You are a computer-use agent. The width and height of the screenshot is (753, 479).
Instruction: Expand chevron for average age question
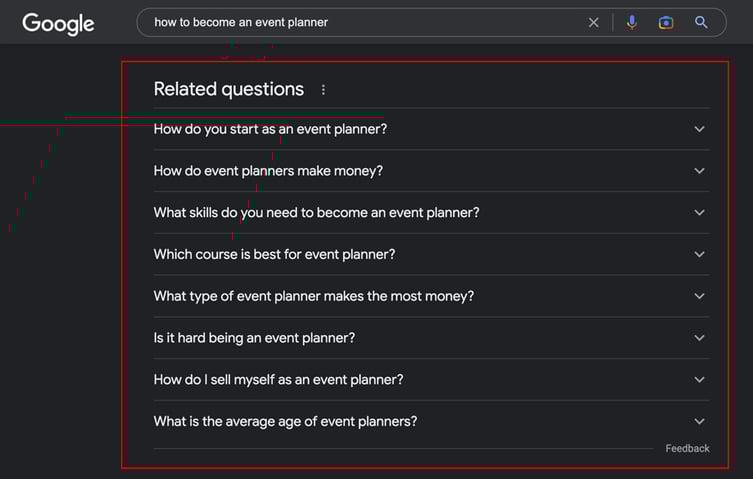[699, 422]
